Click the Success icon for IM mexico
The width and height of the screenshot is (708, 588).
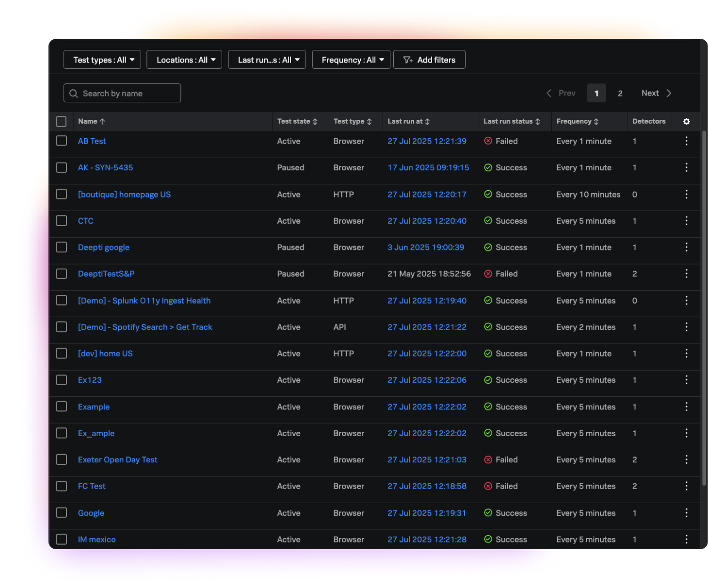488,539
